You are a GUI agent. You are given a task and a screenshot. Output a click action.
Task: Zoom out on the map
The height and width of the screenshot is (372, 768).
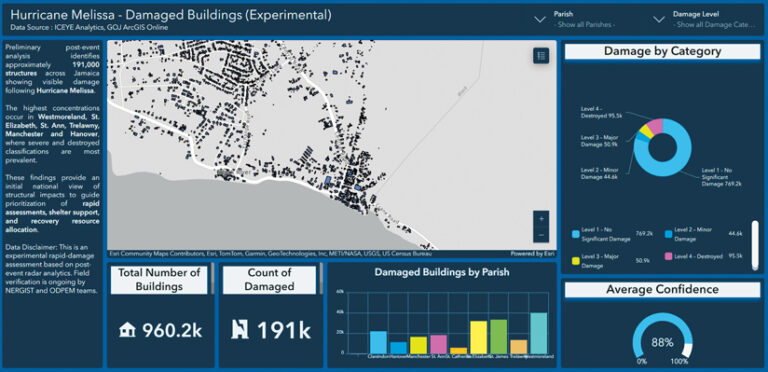[541, 235]
